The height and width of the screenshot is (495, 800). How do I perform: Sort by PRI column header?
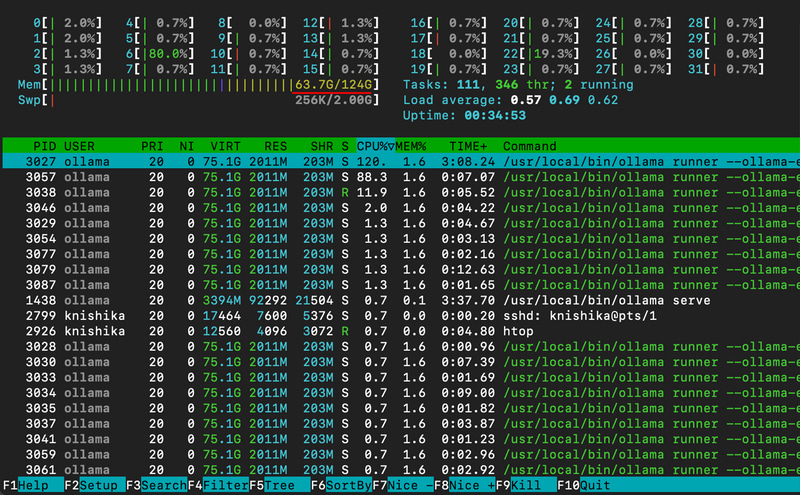[152, 146]
